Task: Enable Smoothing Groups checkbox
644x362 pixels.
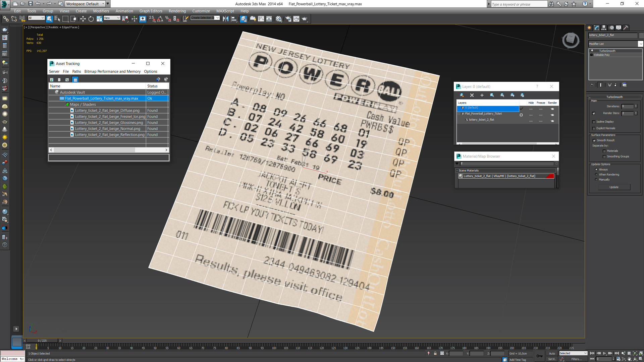Action: pyautogui.click(x=604, y=157)
